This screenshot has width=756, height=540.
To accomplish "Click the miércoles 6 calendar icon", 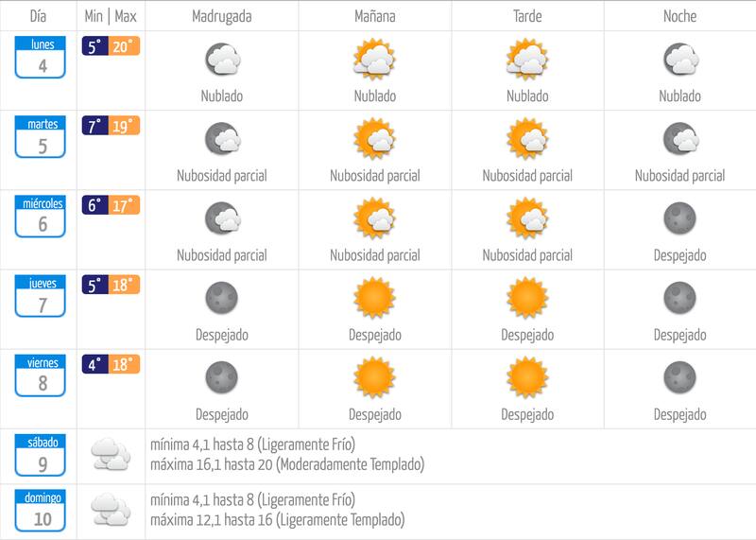I will click(x=40, y=217).
